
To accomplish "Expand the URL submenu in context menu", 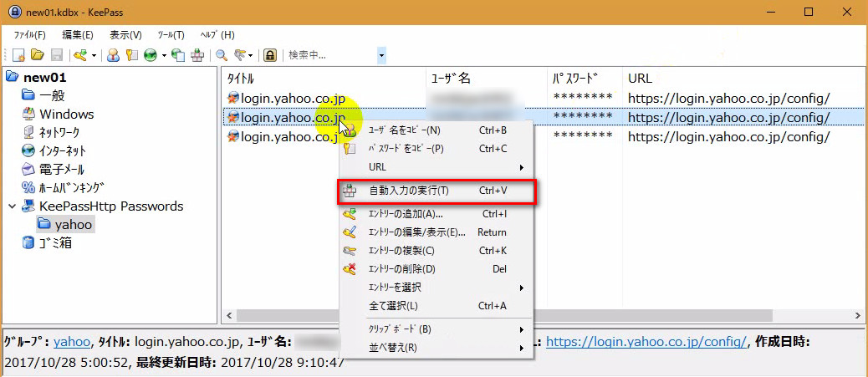I will tap(435, 166).
